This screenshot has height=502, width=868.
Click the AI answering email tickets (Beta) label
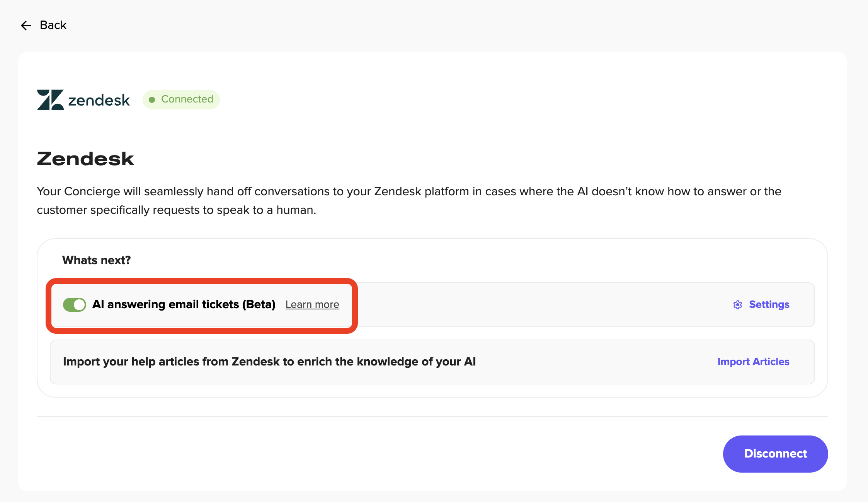coord(184,305)
